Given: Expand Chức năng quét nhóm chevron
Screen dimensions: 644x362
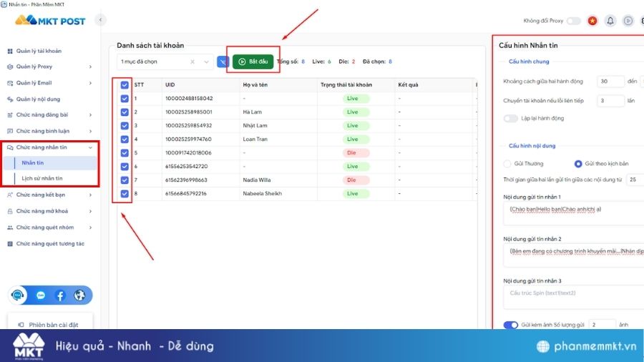Looking at the screenshot, I should pos(90,228).
